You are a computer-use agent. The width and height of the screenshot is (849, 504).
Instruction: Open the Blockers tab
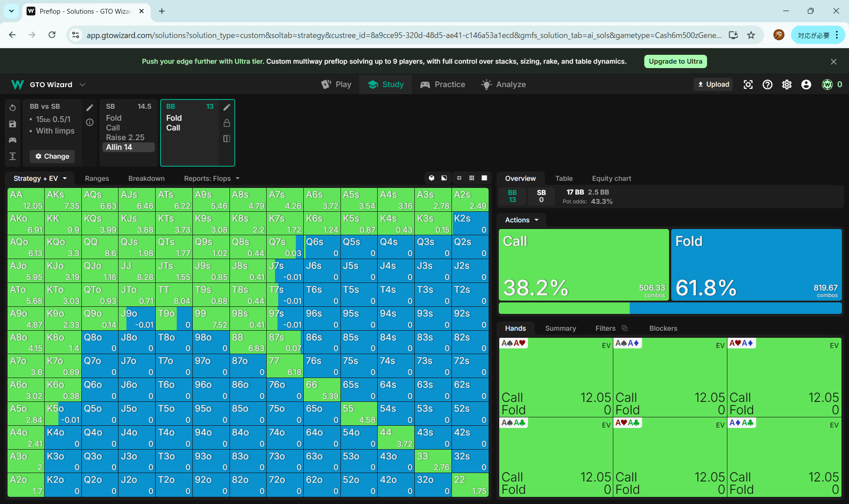(663, 328)
